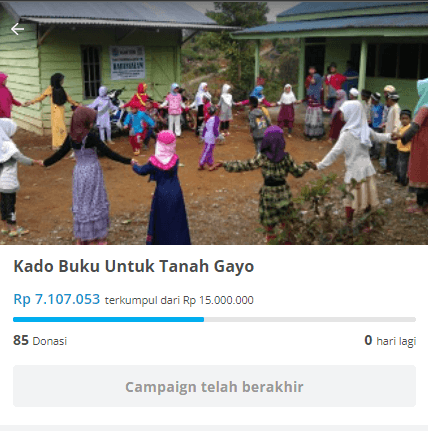Click the terkumpul dari Rp 15.000.000 text
Screen dimensions: 428x431
(179, 300)
